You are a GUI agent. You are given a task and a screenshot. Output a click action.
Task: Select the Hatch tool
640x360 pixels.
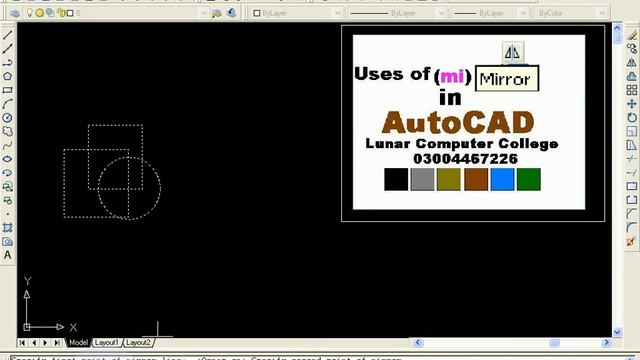(7, 228)
